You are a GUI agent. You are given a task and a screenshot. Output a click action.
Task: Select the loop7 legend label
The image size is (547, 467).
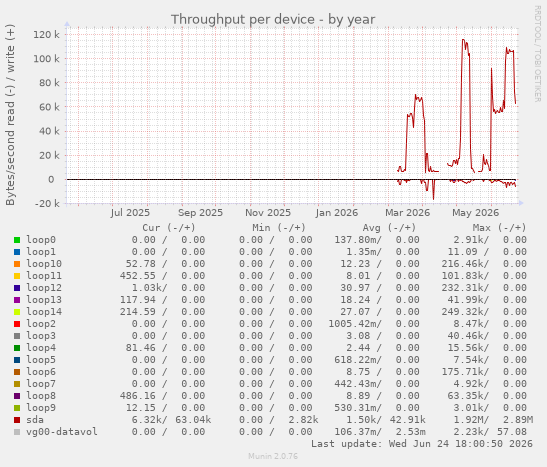(x=41, y=384)
